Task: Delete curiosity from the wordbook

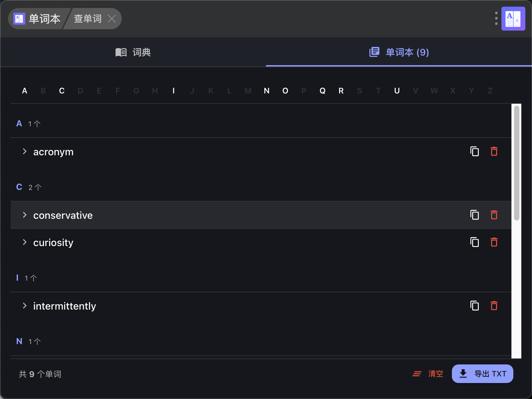Action: click(494, 242)
